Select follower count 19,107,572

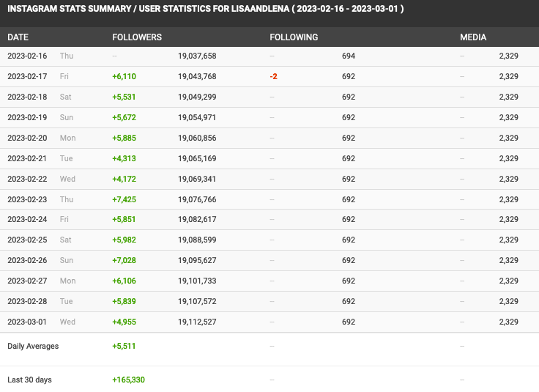197,301
